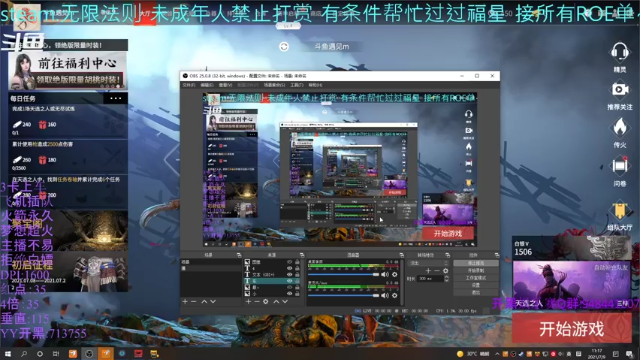Select 天选之人 game mode thumbnail
The width and height of the screenshot is (640, 360).
[x=571, y=285]
